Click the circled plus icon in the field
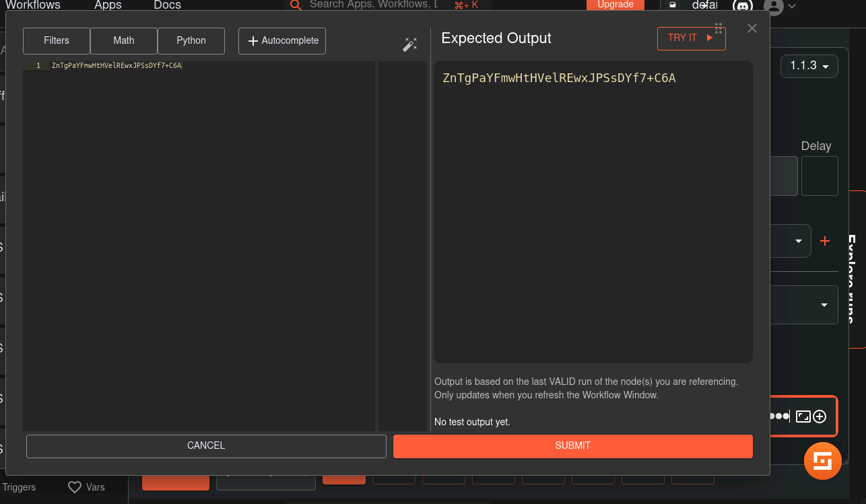This screenshot has height=504, width=866. pos(820,417)
